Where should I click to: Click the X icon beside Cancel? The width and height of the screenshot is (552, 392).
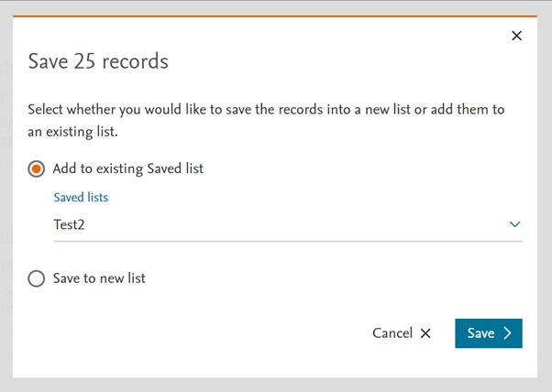425,333
